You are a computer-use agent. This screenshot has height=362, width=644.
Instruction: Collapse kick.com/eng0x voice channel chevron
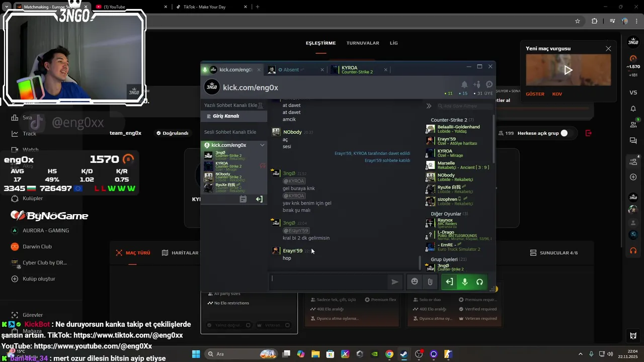point(262,145)
